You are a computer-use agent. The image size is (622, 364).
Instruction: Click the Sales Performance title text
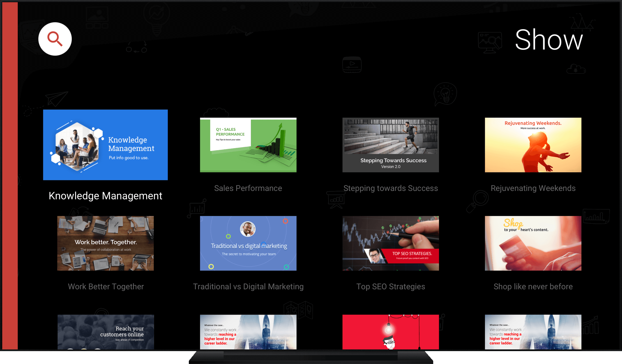click(248, 188)
